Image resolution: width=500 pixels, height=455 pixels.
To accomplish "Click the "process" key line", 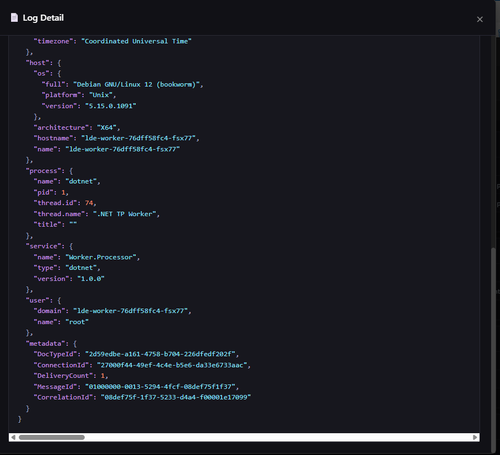I will tap(49, 171).
